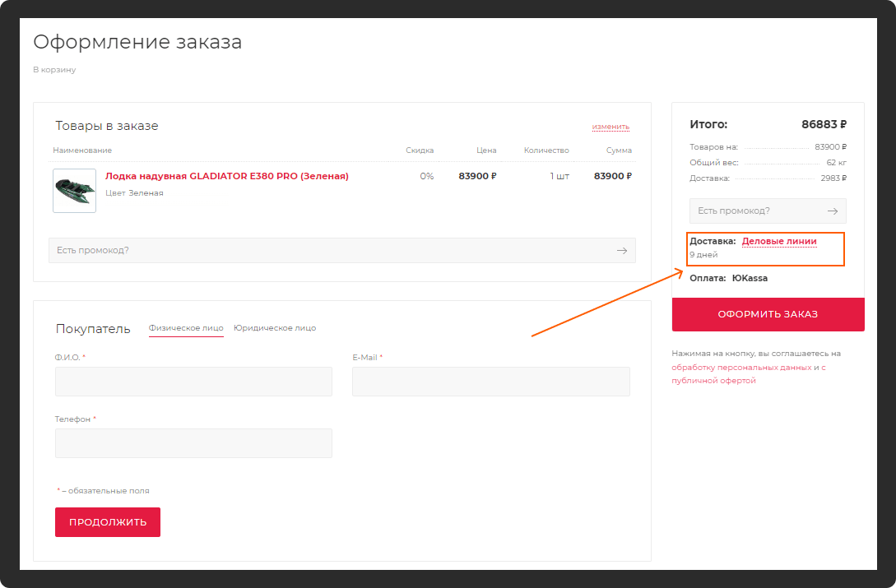Viewport: 896px width, 588px height.
Task: Click promo code field in totals sidebar
Action: coord(768,211)
